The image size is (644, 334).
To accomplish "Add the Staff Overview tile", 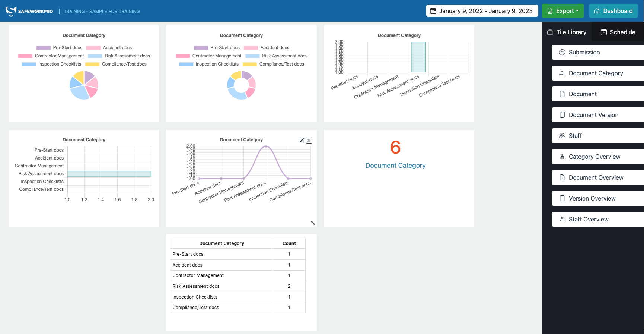I will [597, 219].
